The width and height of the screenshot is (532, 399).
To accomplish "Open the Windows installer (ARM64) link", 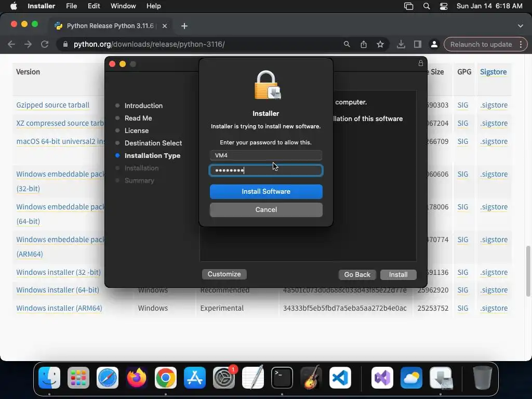I will pos(59,309).
